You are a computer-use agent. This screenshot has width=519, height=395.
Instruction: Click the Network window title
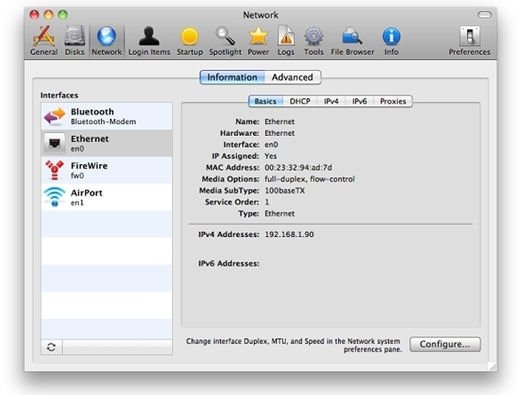point(261,15)
